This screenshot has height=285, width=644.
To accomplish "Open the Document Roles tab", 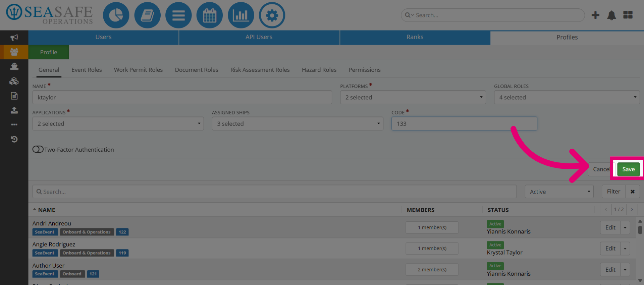I will click(197, 70).
